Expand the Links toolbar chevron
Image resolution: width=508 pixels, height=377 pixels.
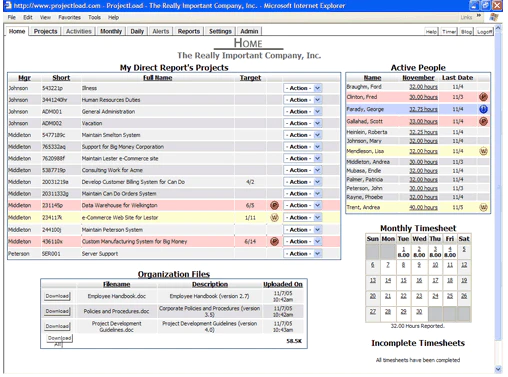479,16
